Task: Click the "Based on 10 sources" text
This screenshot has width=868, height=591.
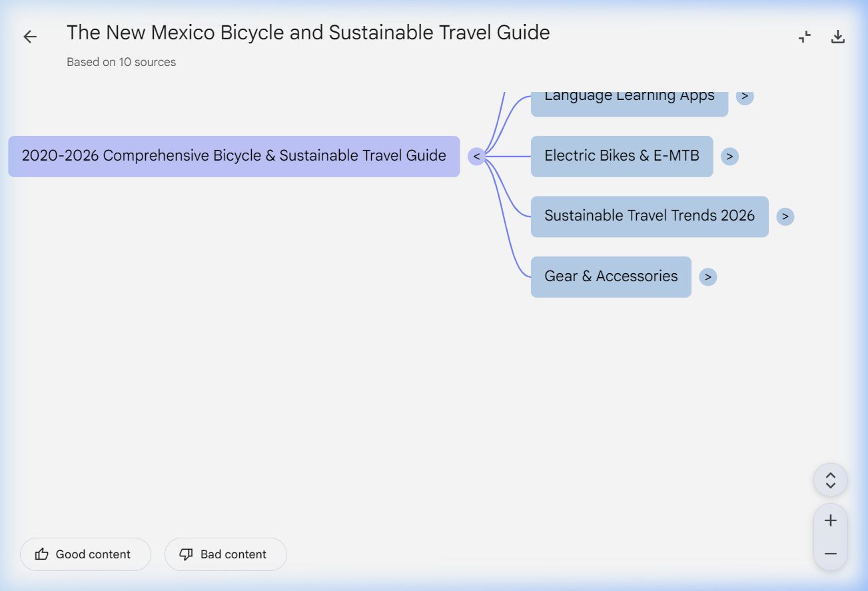Action: tap(121, 62)
